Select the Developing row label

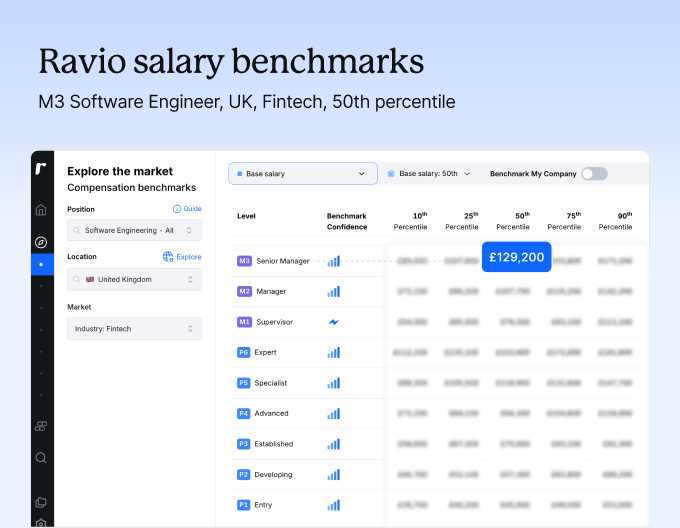tap(273, 475)
